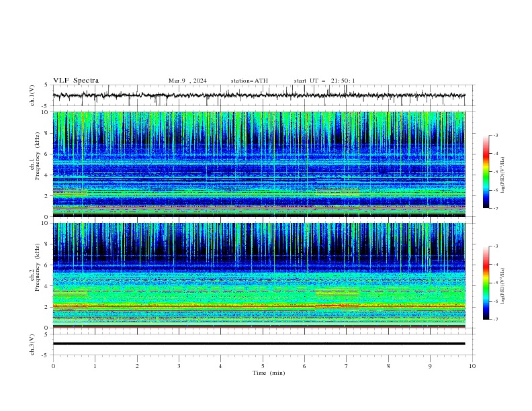Click the "-5" tick of the ch.3(V) axis
This screenshot has height=411, width=532.
click(45, 355)
